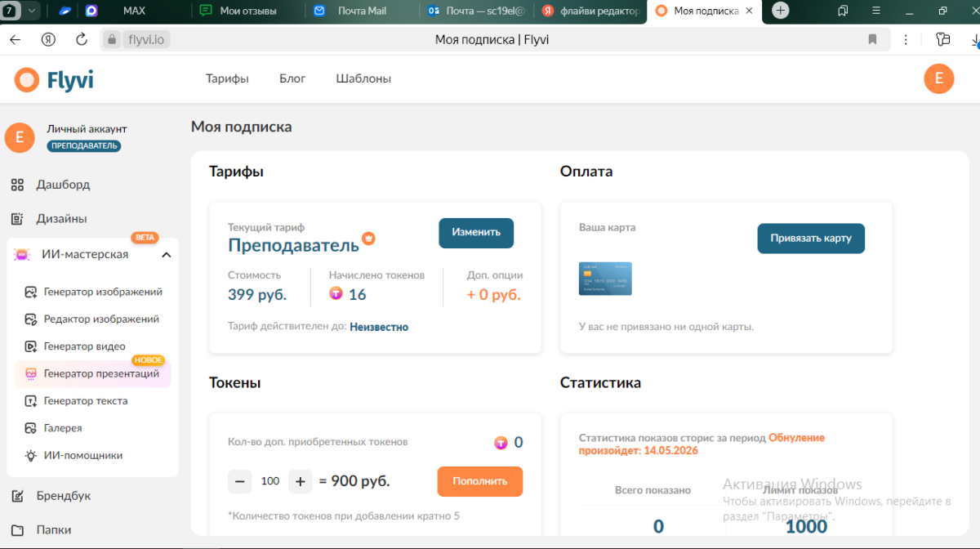
Task: Switch to the Почта Mail browser tab
Action: tap(363, 11)
